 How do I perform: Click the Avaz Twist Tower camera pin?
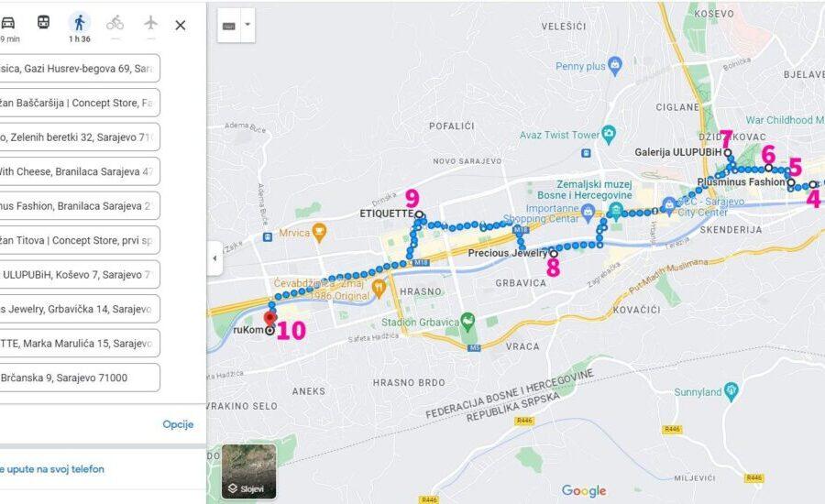pos(609,134)
